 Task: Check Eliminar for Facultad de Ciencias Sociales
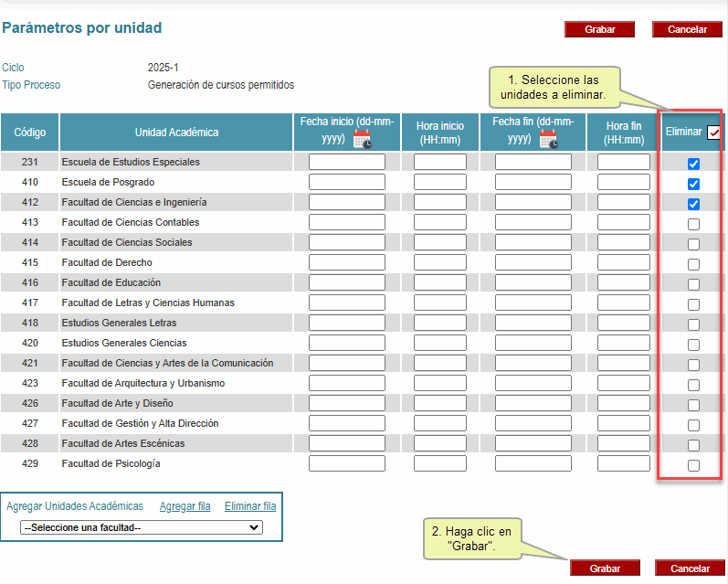(x=693, y=245)
